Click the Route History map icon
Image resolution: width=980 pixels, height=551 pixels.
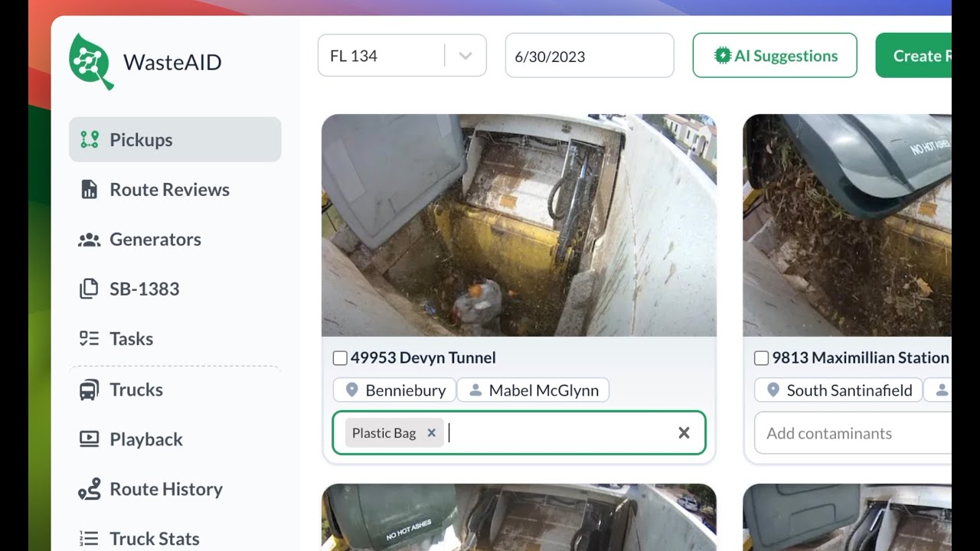[90, 489]
